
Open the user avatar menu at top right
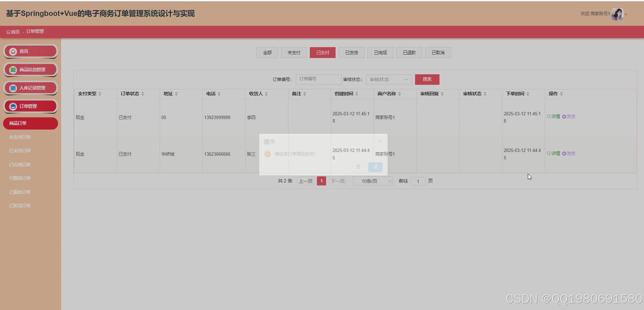click(x=617, y=14)
